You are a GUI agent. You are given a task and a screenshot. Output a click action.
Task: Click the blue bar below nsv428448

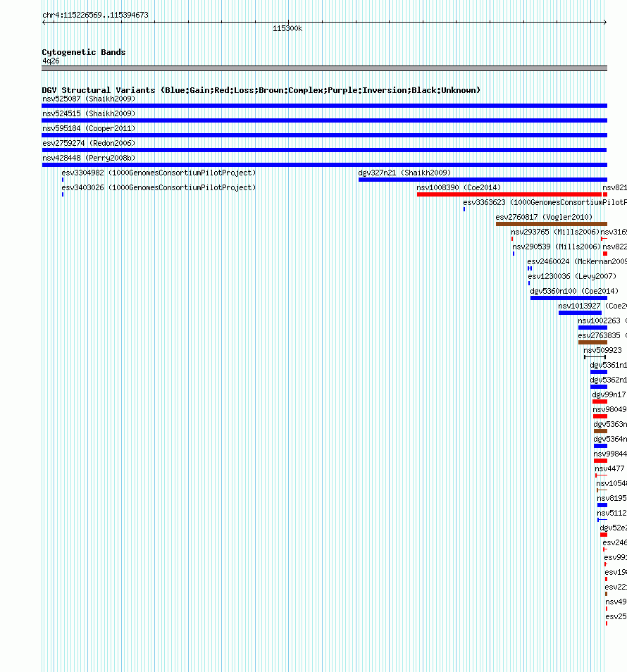pyautogui.click(x=325, y=165)
